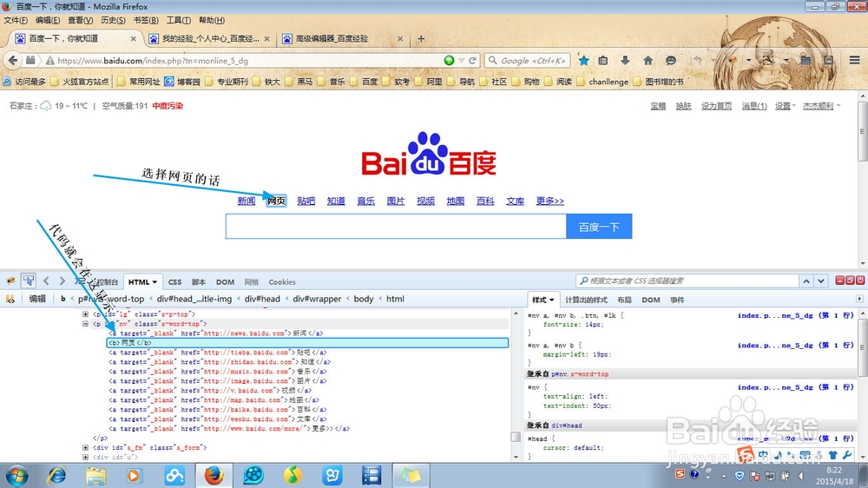This screenshot has width=868, height=488.
Task: Expand the p id="lg" node
Action: coord(85,314)
